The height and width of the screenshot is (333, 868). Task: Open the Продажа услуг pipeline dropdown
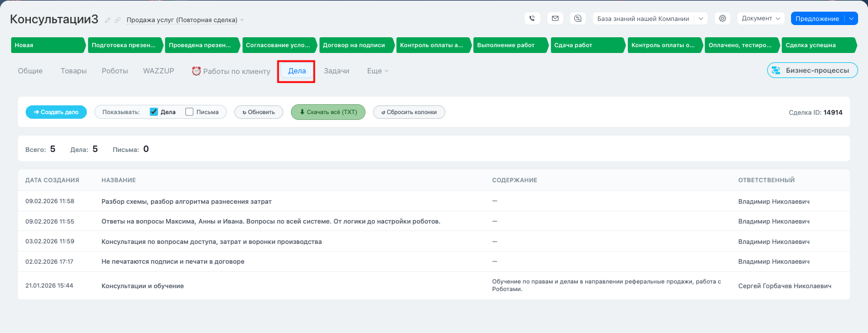pyautogui.click(x=185, y=20)
